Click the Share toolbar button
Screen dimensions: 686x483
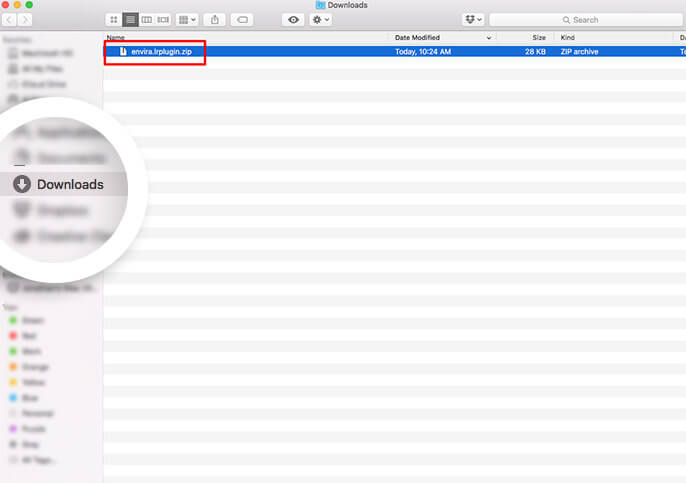(x=215, y=20)
